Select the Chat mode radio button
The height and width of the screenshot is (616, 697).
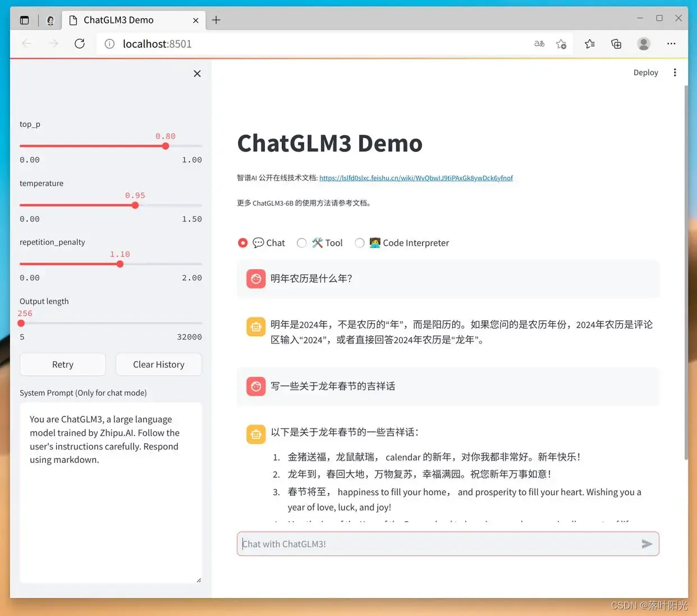click(x=242, y=243)
